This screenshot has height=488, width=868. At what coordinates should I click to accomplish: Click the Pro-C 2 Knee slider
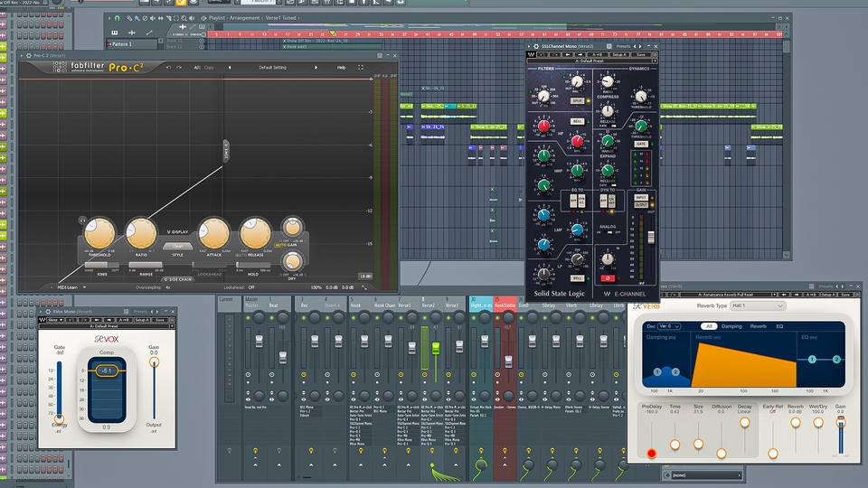pos(102,266)
